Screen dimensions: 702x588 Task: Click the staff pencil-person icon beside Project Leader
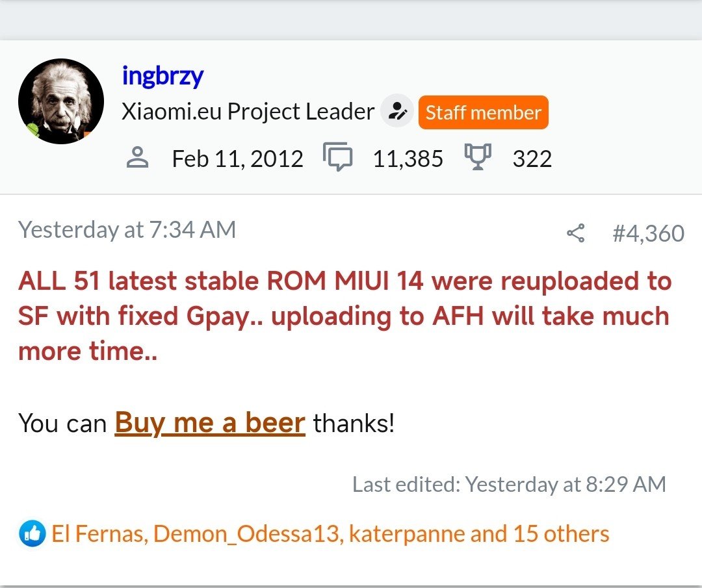[x=396, y=112]
